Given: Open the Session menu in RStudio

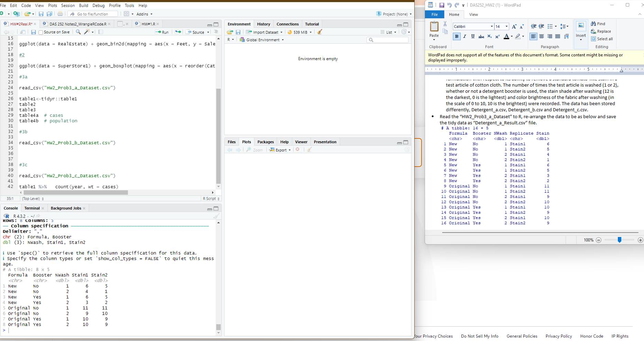Looking at the screenshot, I should point(68,5).
